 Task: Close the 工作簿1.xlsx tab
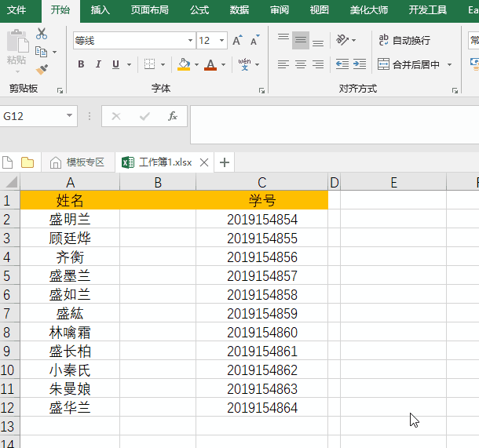(x=204, y=162)
